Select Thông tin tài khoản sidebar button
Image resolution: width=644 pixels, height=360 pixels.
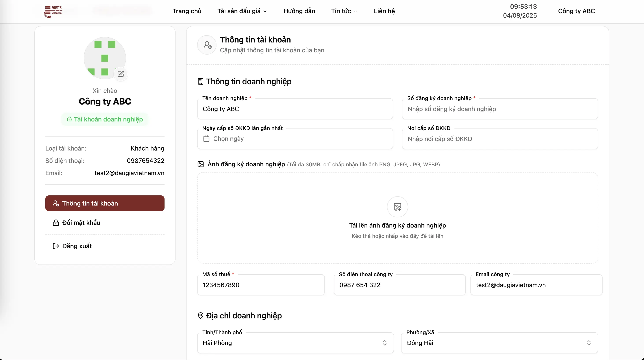pos(105,203)
